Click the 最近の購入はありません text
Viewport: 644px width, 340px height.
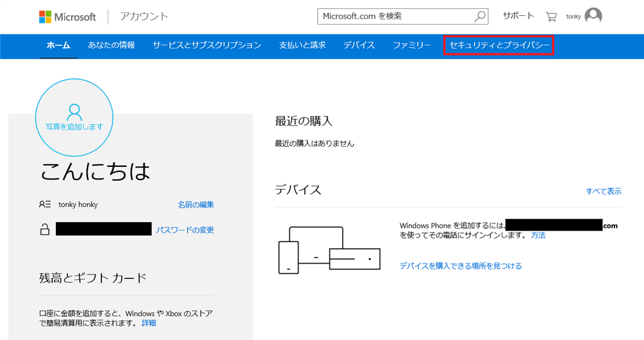[x=314, y=144]
